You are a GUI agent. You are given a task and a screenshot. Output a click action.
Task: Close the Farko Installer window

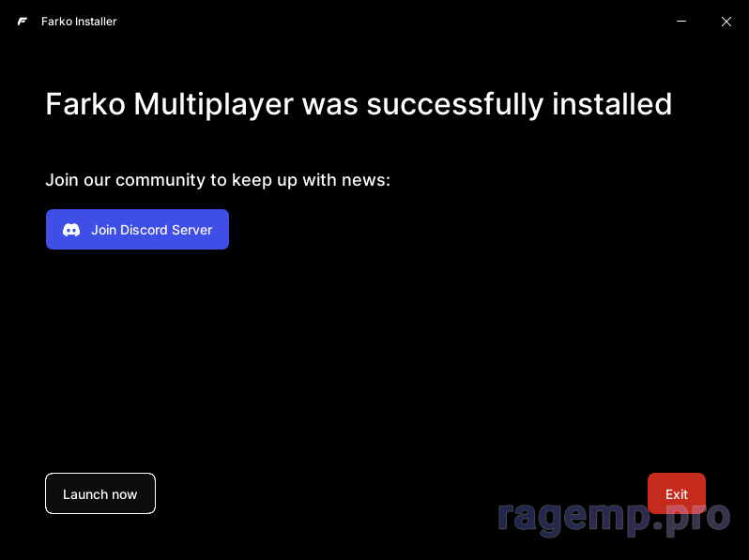click(726, 22)
